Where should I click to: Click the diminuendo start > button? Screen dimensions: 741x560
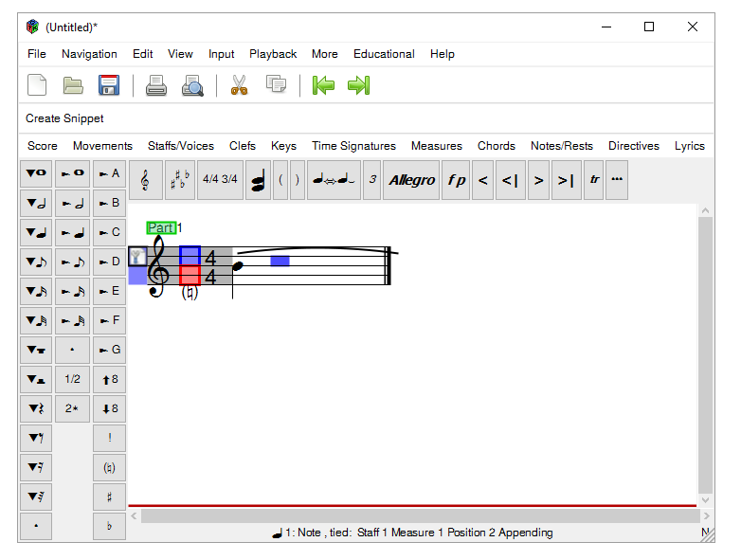pyautogui.click(x=539, y=180)
